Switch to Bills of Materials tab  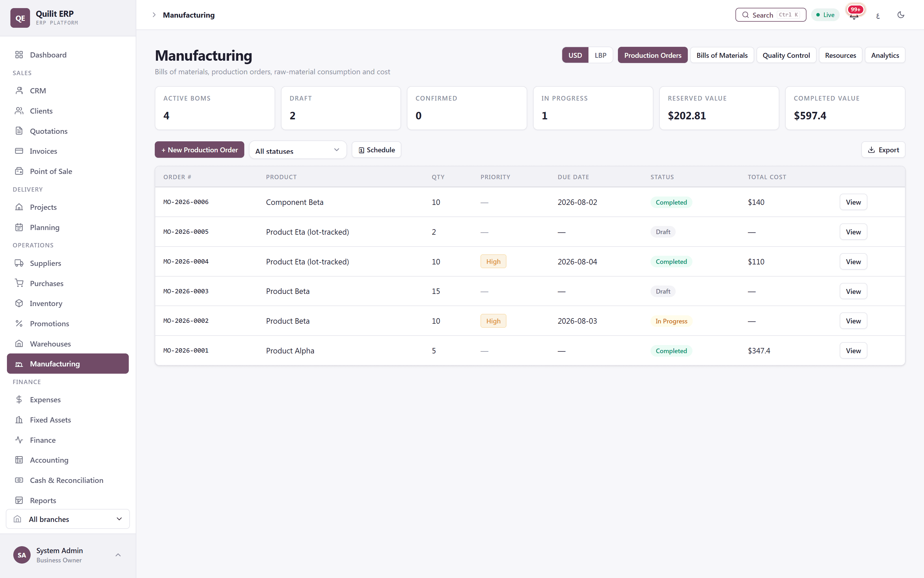(x=722, y=55)
